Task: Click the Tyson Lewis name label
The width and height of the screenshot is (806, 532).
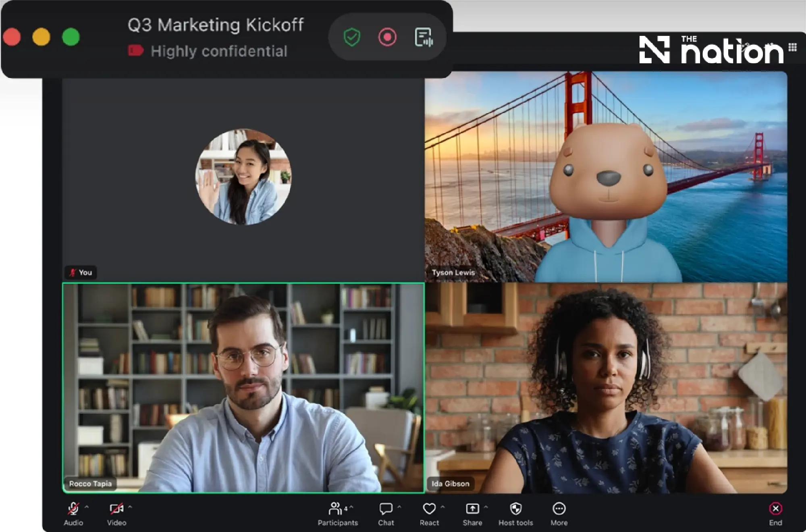Action: [x=453, y=272]
